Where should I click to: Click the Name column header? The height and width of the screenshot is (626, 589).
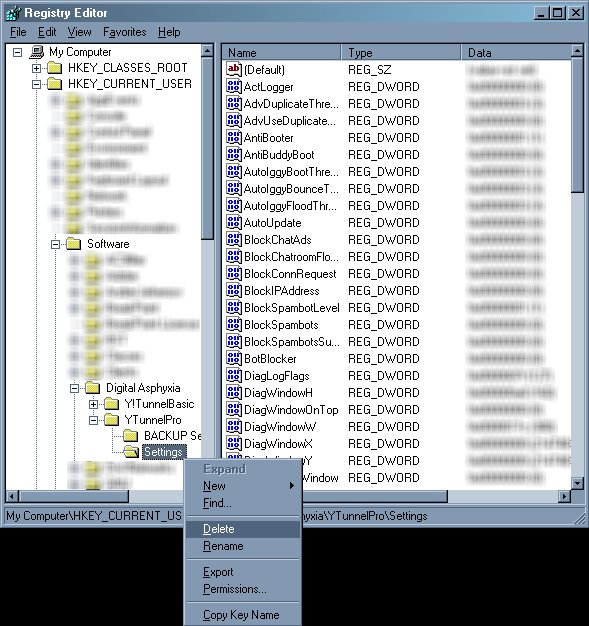[282, 53]
